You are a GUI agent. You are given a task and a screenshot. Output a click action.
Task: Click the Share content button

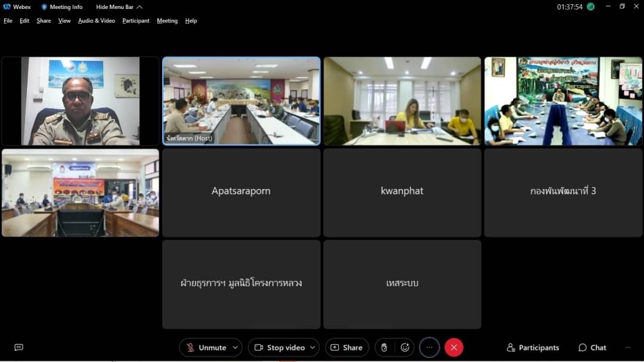(x=347, y=348)
